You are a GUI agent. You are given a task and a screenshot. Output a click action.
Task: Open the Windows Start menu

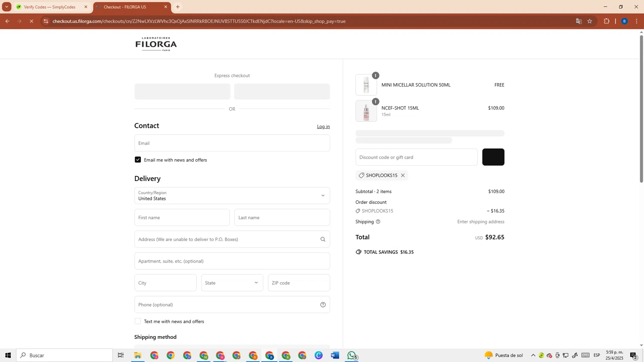point(8,355)
